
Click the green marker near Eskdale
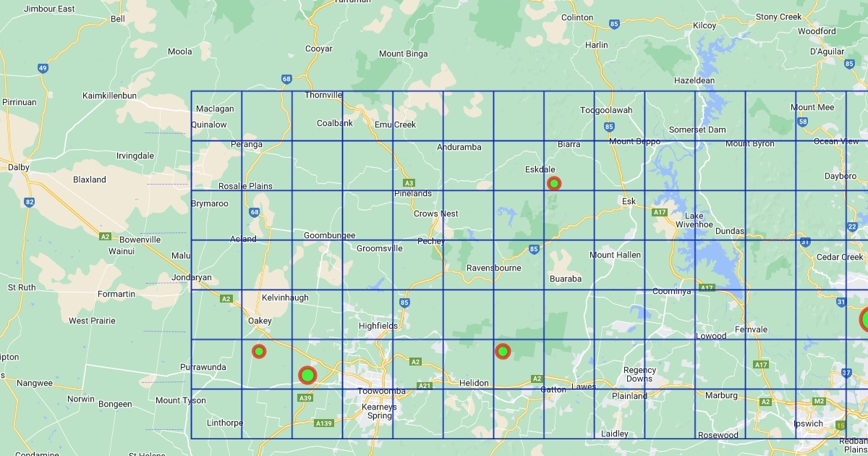coord(554,184)
